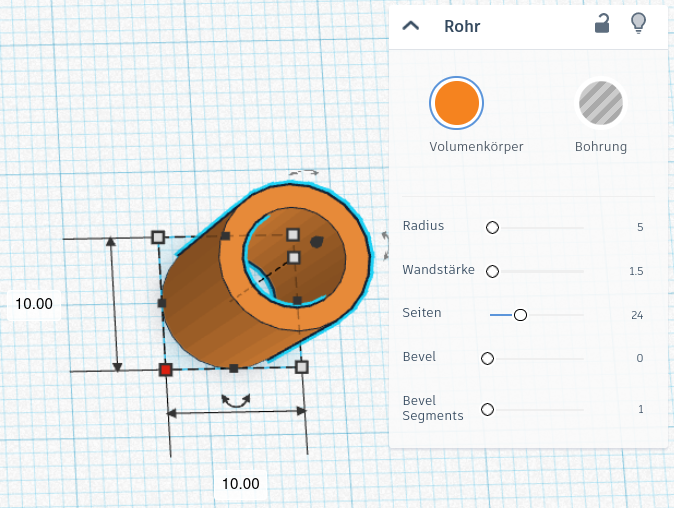Click the Seiten value 24

coord(636,315)
